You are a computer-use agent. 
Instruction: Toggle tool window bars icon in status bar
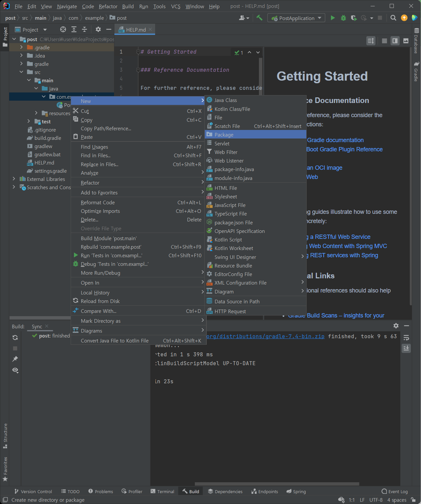[5, 500]
